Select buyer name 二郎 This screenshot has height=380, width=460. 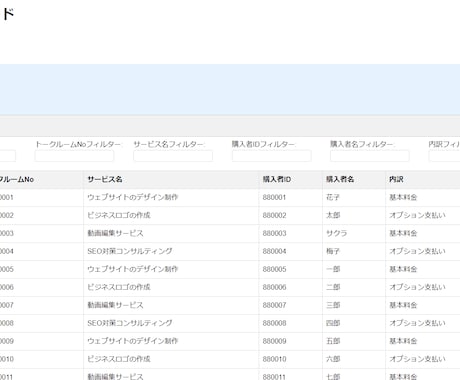pyautogui.click(x=333, y=287)
